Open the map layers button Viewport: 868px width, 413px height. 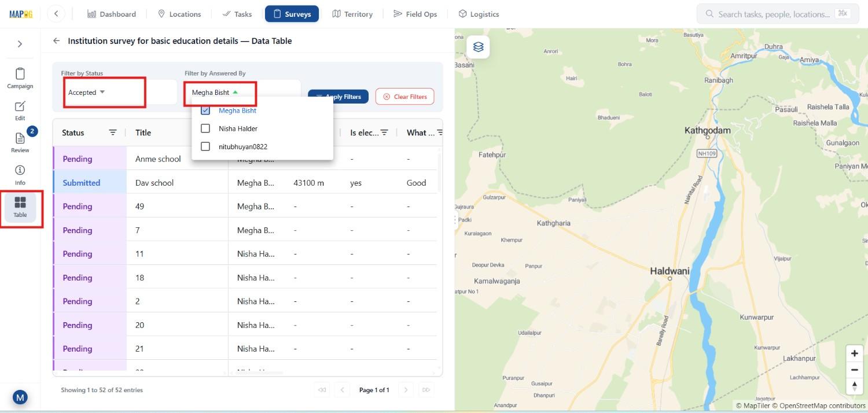click(478, 47)
